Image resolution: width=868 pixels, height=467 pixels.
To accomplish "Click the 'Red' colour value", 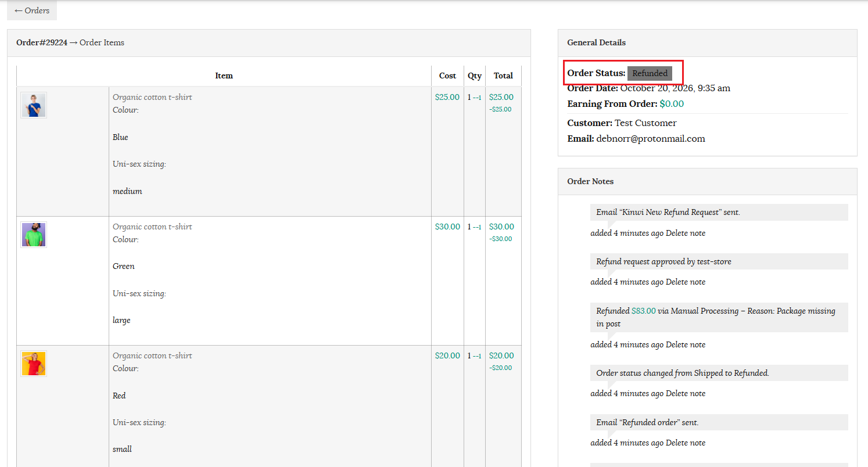I will (x=119, y=396).
